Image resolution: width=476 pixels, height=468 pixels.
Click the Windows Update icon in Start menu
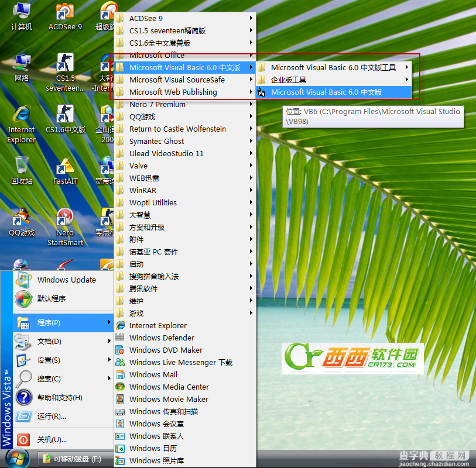click(23, 280)
